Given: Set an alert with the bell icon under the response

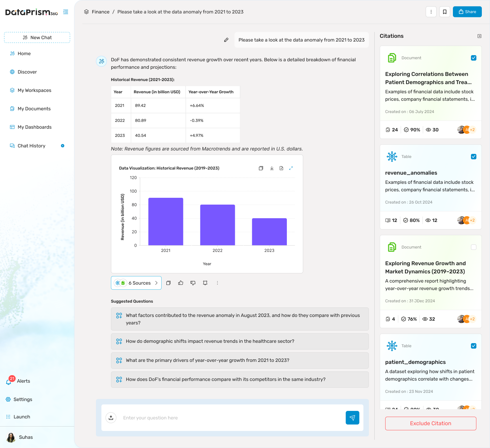Looking at the screenshot, I should [x=205, y=283].
